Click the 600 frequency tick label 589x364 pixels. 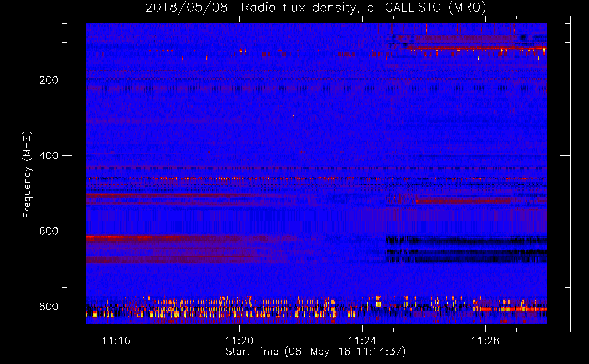[49, 231]
